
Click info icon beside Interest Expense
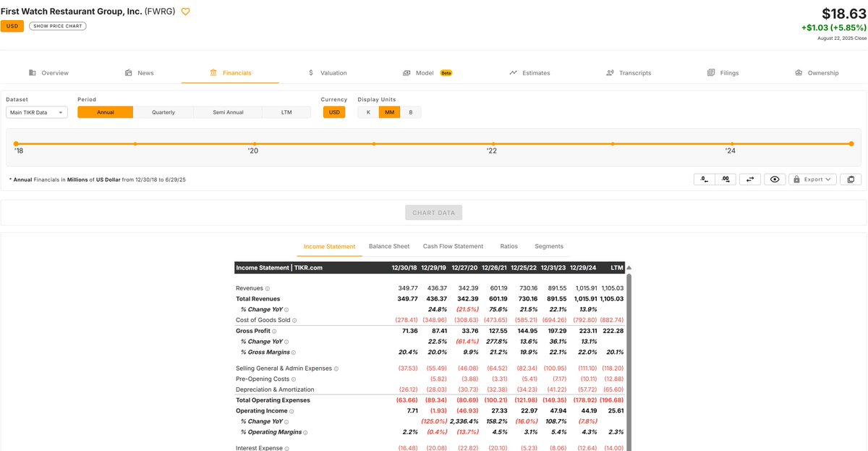pyautogui.click(x=286, y=449)
